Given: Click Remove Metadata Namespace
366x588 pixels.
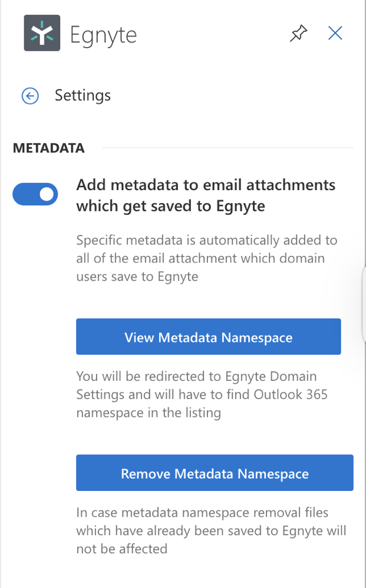Looking at the screenshot, I should (x=215, y=473).
